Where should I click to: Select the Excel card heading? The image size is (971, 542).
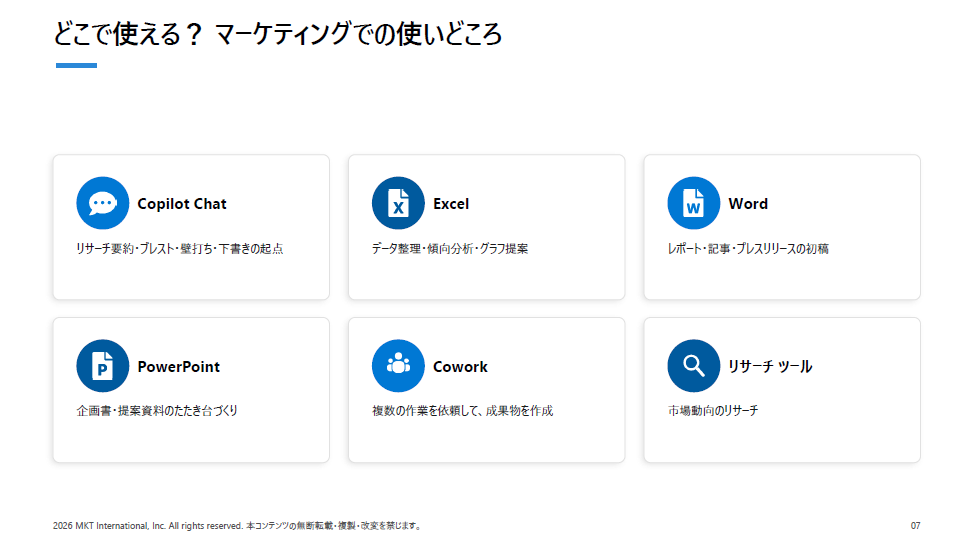tap(451, 204)
